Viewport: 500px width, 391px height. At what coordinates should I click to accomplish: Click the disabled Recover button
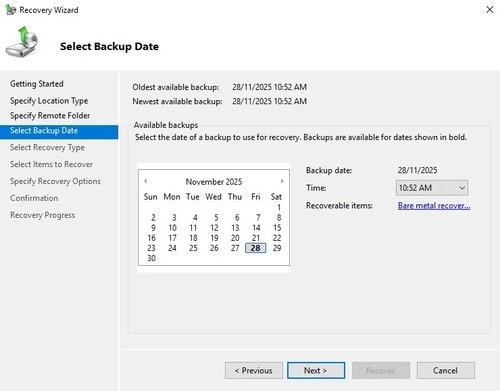point(381,370)
